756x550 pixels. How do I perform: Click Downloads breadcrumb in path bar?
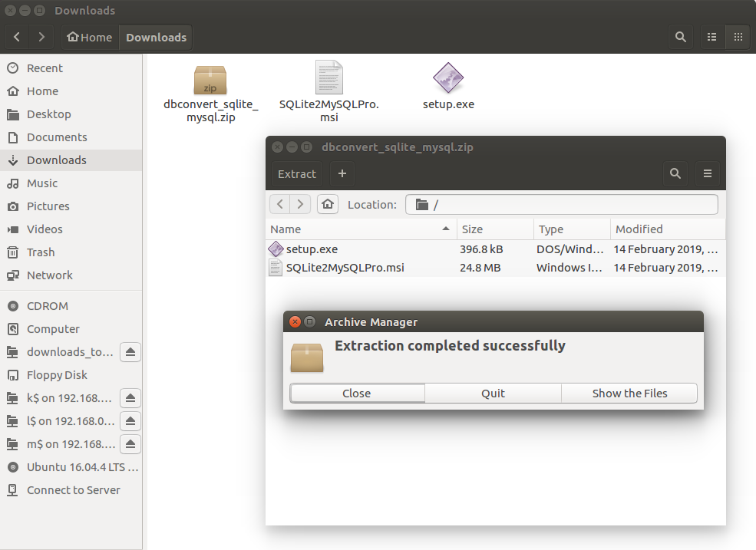[x=157, y=37]
